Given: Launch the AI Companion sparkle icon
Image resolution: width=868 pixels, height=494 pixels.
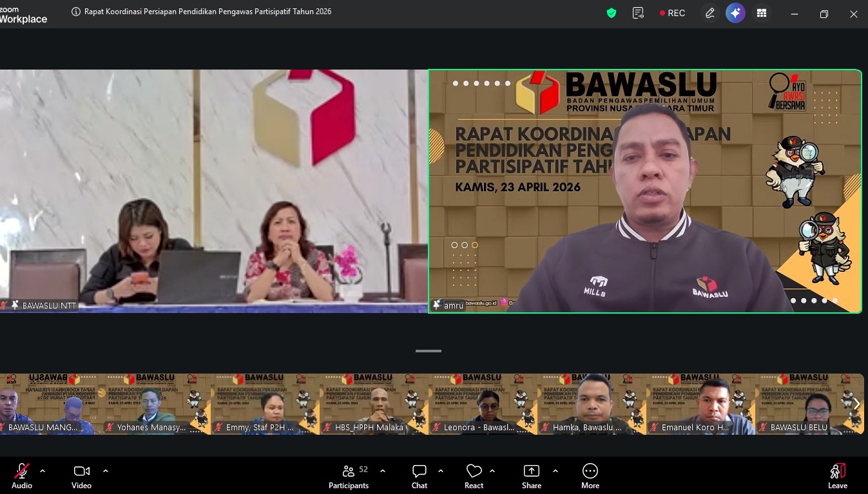Looking at the screenshot, I should (x=735, y=13).
